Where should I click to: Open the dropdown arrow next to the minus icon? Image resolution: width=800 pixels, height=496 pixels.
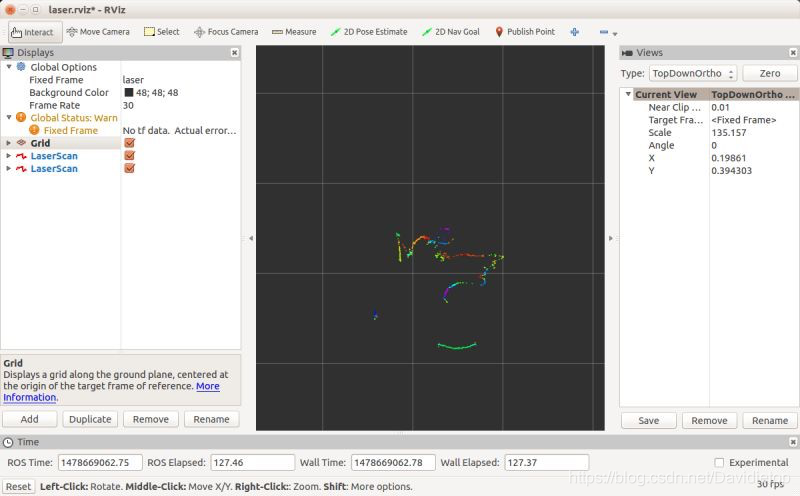615,34
